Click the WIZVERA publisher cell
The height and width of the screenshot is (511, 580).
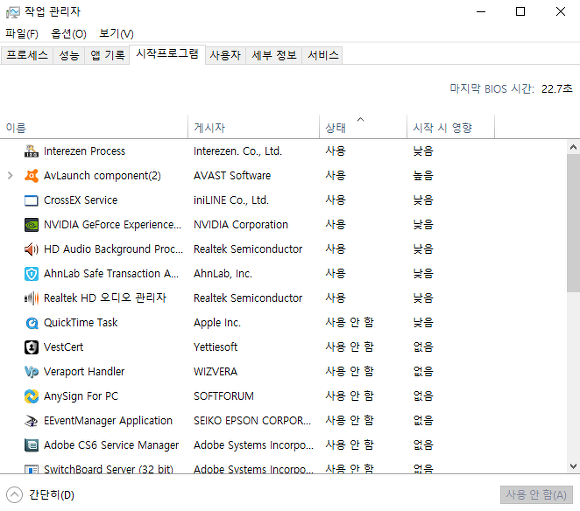click(x=215, y=372)
